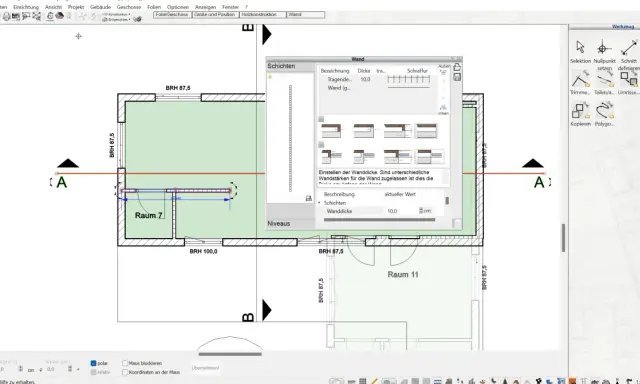The height and width of the screenshot is (384, 640).
Task: Open the Optionen menu
Action: (178, 7)
